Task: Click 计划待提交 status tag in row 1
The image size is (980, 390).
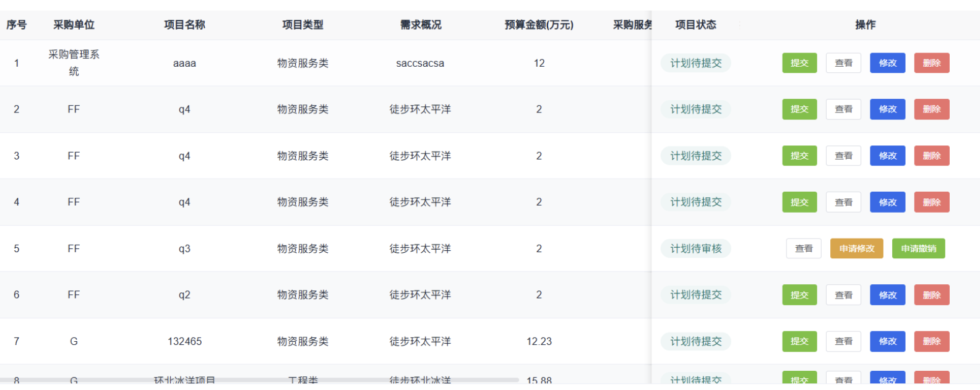Action: coord(695,63)
